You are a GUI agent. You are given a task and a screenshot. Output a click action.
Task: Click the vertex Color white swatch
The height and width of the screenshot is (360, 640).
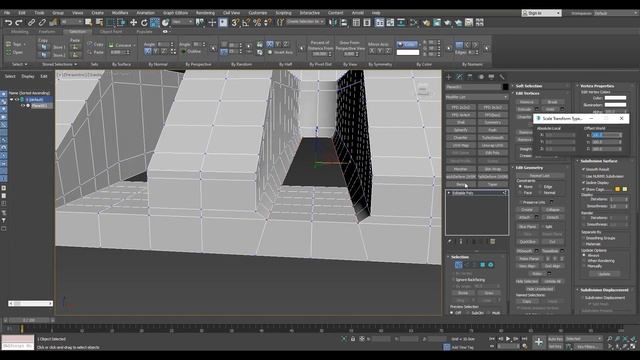615,98
